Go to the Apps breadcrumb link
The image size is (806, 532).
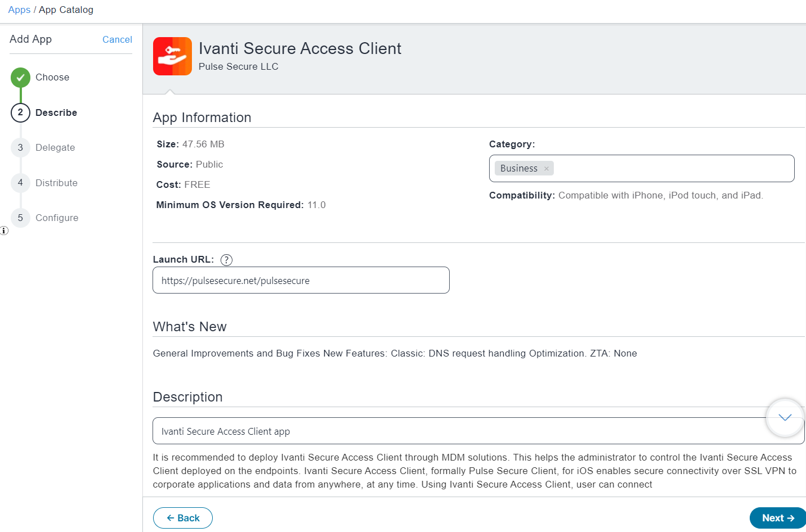19,10
